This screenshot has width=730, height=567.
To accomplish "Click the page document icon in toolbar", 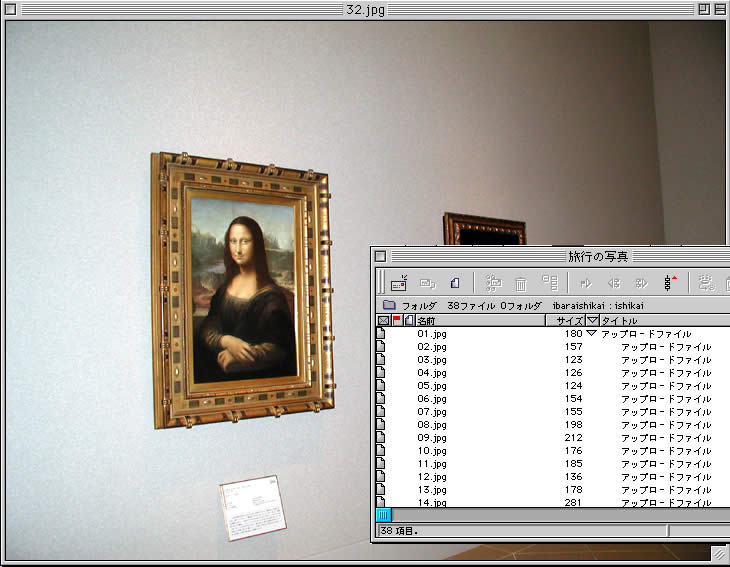I will point(455,283).
